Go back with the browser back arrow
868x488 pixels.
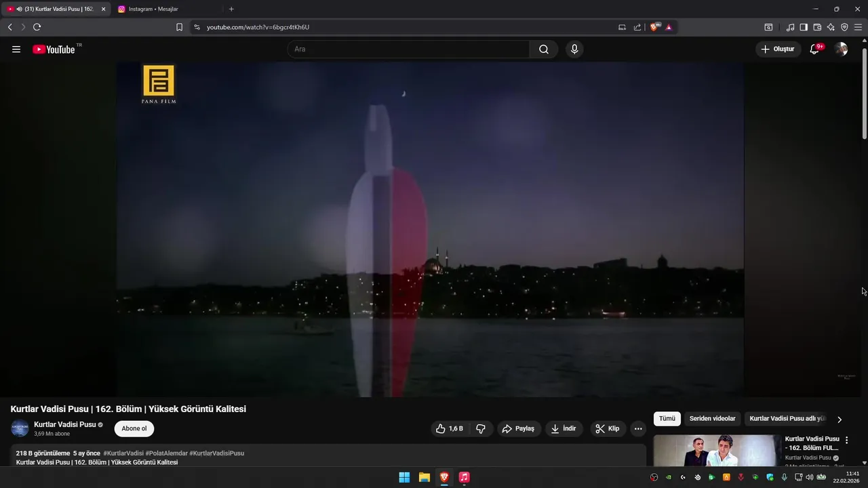tap(9, 27)
